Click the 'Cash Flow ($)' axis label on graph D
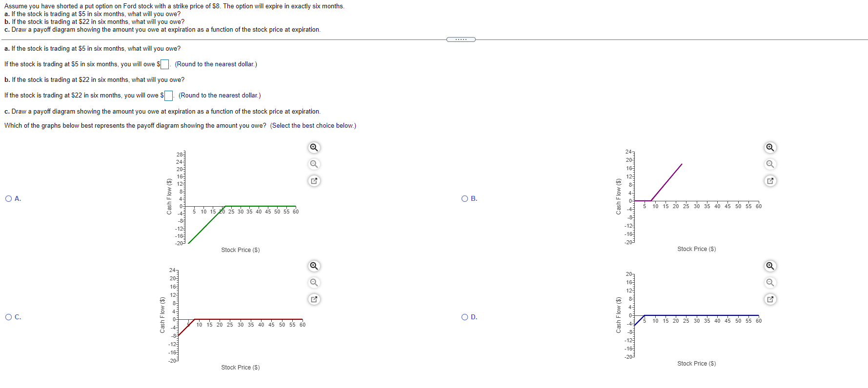The width and height of the screenshot is (868, 388). coord(619,315)
